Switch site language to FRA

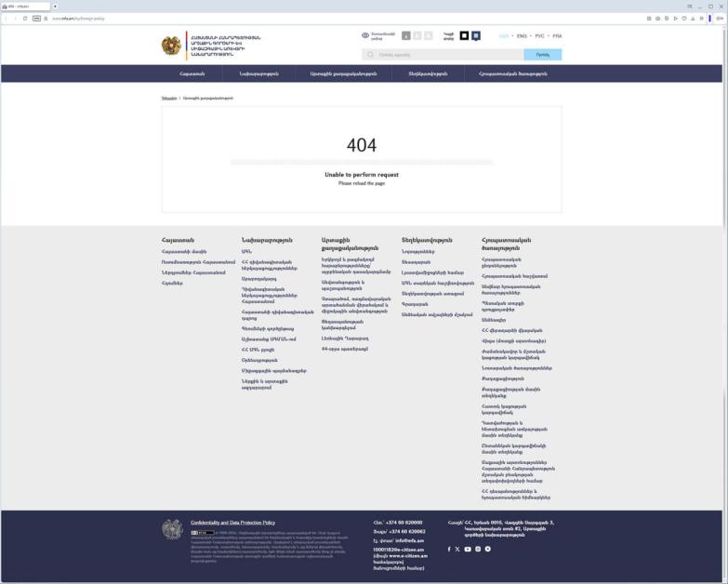click(x=557, y=35)
